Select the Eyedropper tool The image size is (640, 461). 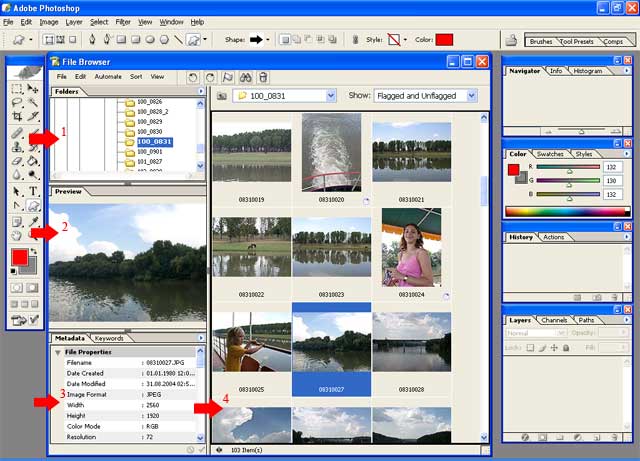click(x=33, y=222)
